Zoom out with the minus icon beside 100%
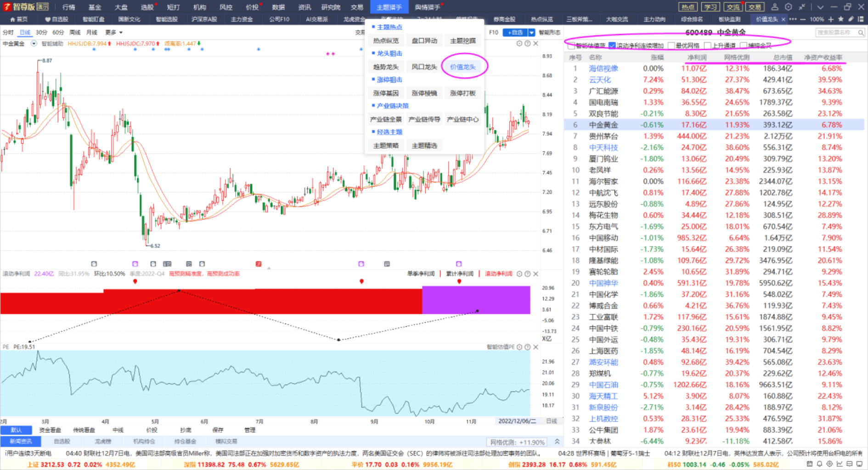868x470 pixels. [x=803, y=19]
